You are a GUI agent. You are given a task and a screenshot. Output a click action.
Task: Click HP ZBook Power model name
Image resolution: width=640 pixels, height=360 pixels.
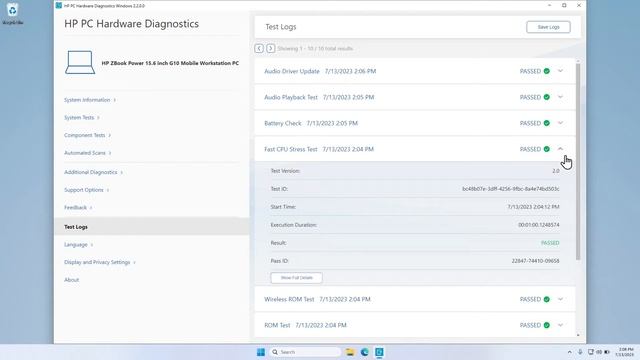tap(170, 63)
